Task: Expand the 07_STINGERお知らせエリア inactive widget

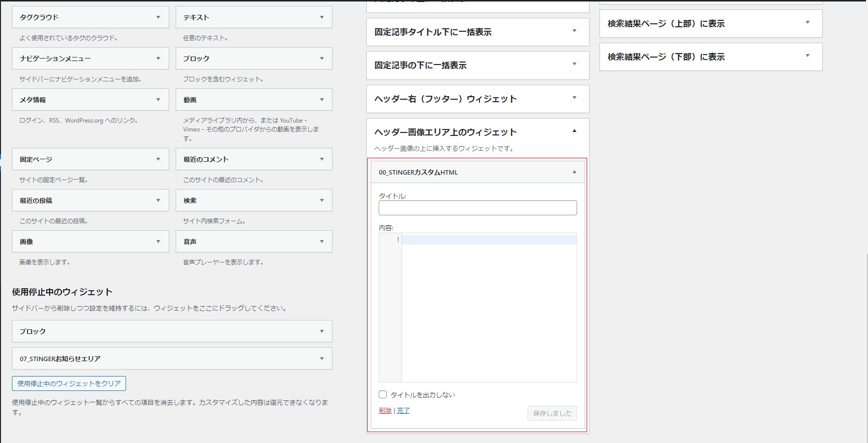Action: [322, 359]
